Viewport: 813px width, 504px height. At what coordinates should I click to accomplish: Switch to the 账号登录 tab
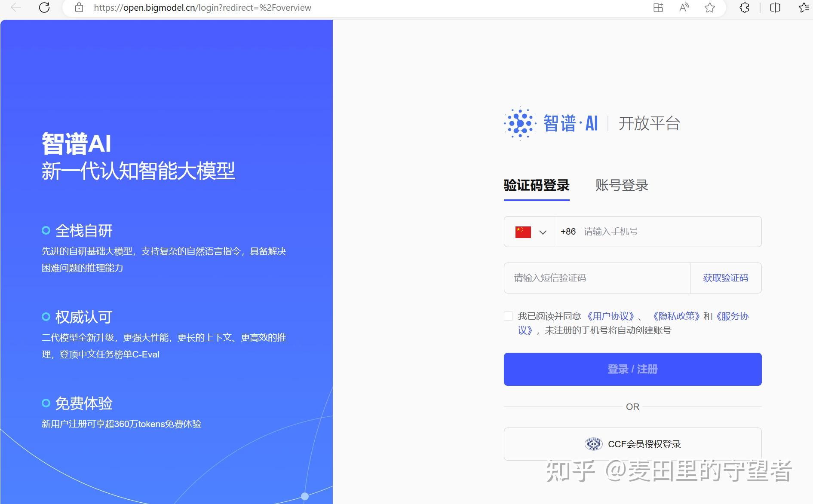621,186
